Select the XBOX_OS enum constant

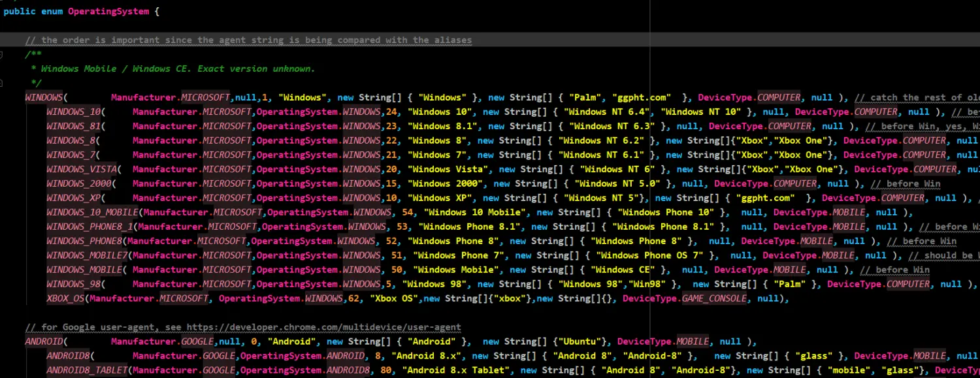click(x=66, y=298)
